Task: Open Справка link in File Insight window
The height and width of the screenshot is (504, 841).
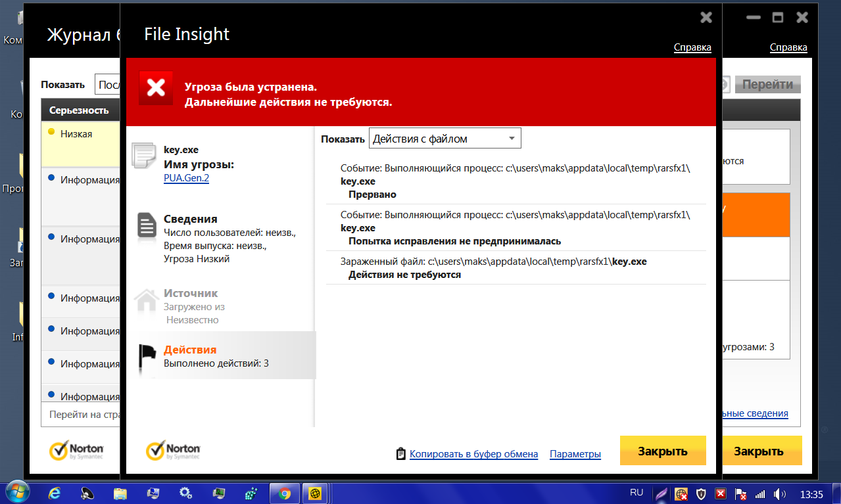Action: click(692, 48)
